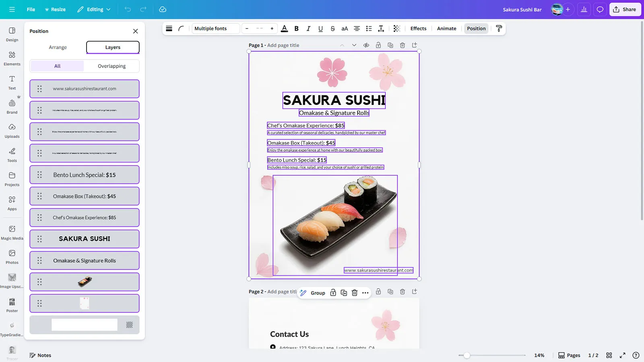This screenshot has width=644, height=362.
Task: Click the Share button
Action: tap(625, 9)
